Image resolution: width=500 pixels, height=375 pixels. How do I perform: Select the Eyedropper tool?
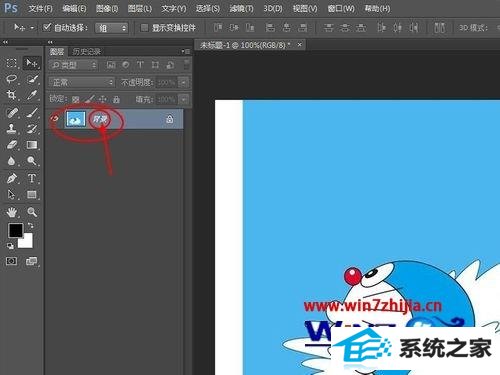(x=32, y=95)
